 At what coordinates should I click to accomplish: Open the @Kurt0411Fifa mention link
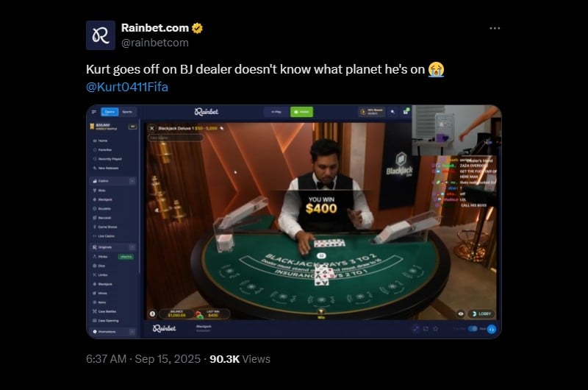coord(126,87)
